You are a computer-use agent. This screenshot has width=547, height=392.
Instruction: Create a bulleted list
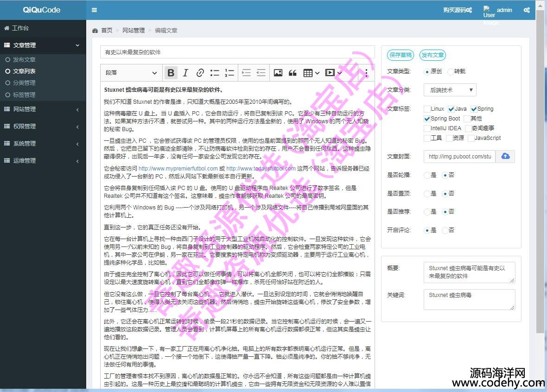click(215, 73)
